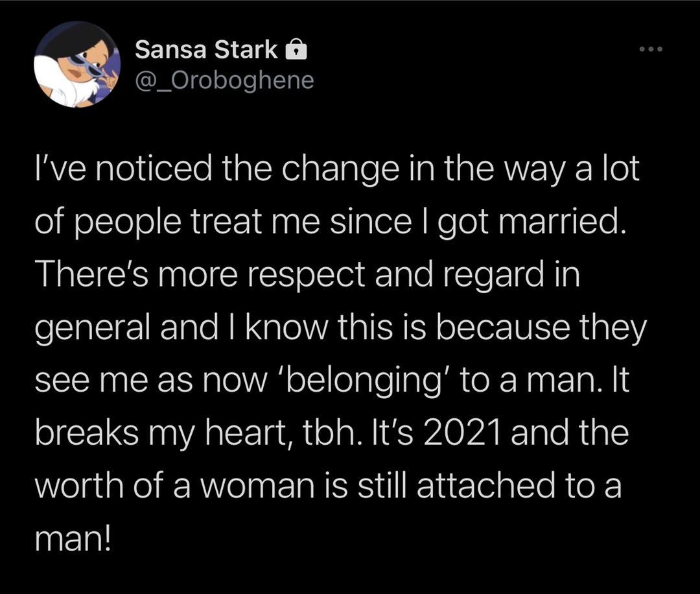Open the tweet options menu via the three dots
Image resolution: width=700 pixels, height=594 pixels.
point(652,47)
